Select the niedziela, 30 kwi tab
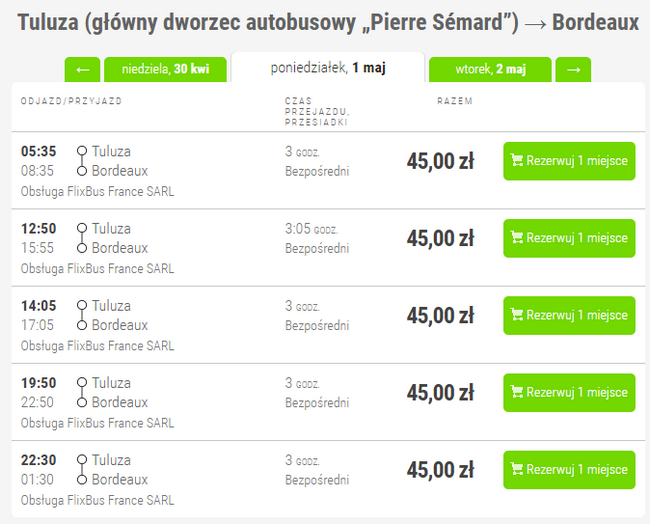The height and width of the screenshot is (524, 650). point(165,69)
